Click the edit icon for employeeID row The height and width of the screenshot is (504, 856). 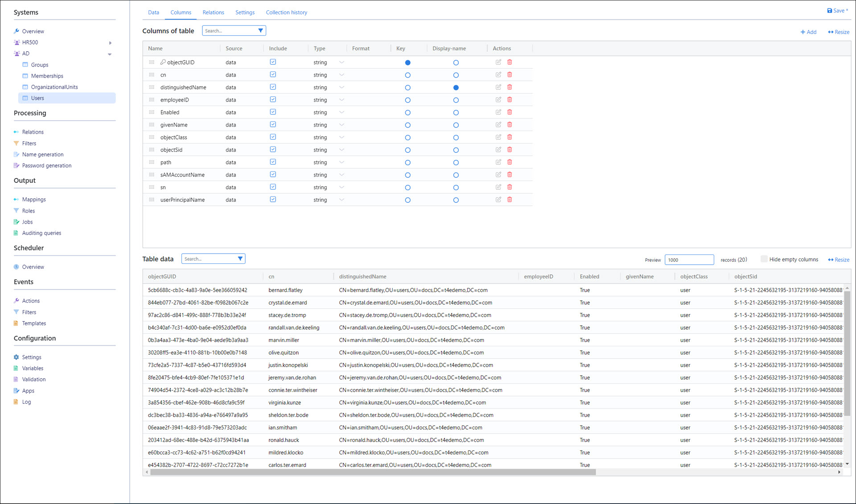click(498, 100)
